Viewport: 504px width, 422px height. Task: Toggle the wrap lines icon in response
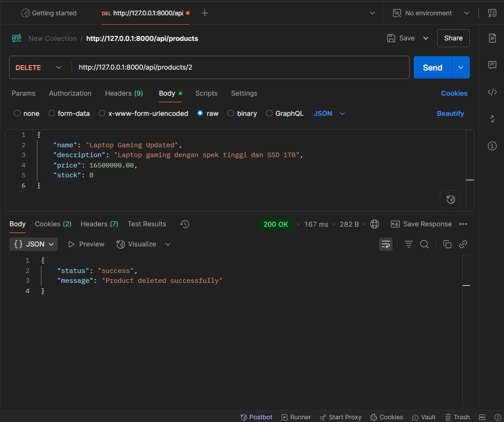[x=386, y=244]
